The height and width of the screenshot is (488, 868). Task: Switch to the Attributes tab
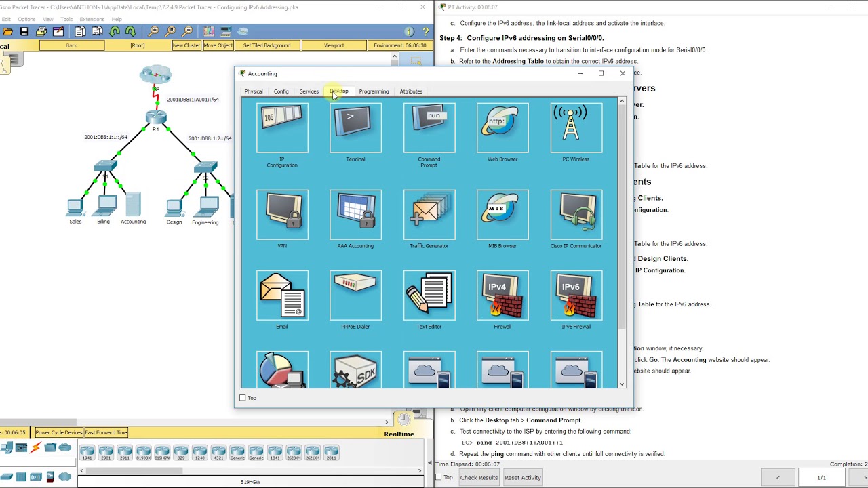tap(411, 91)
